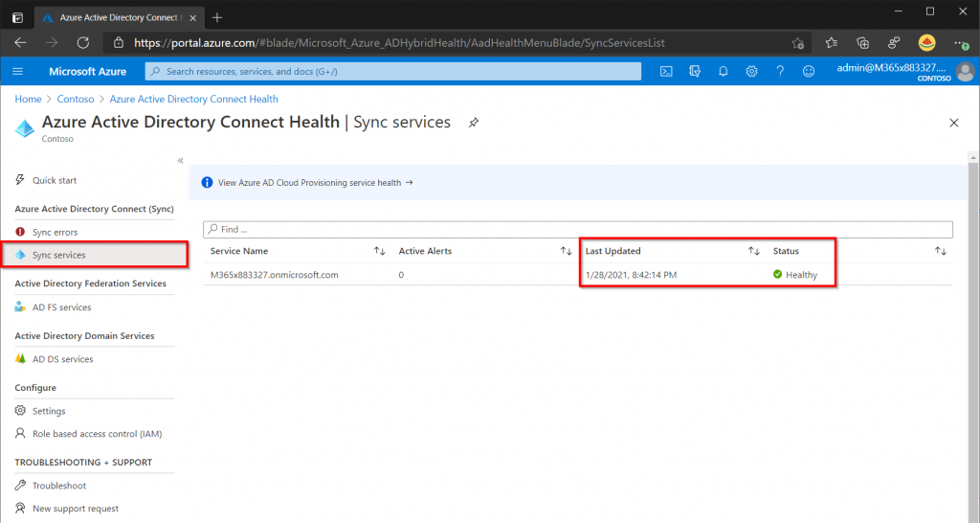Image resolution: width=980 pixels, height=523 pixels.
Task: Sort by Status column arrows
Action: (x=940, y=251)
